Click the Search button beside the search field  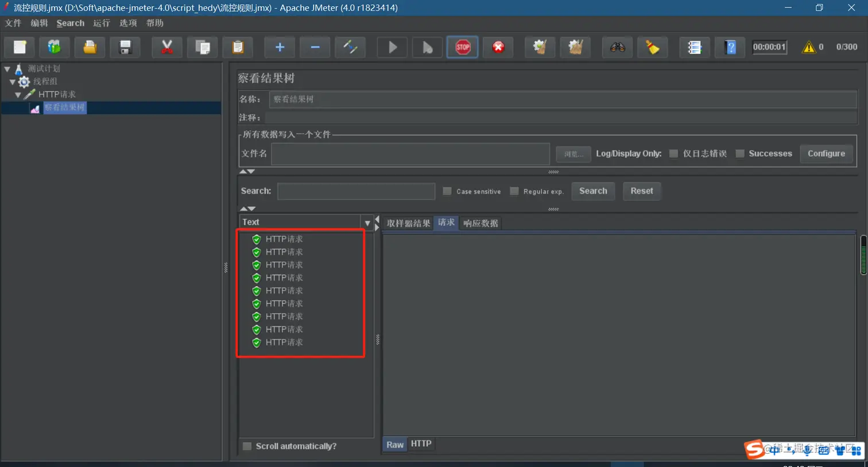coord(593,191)
